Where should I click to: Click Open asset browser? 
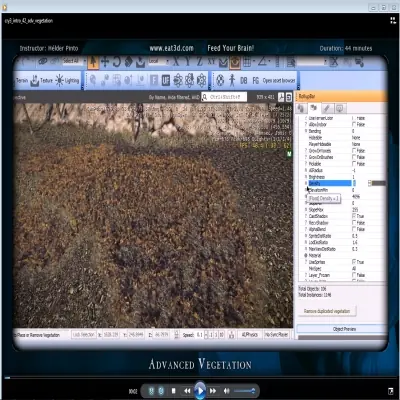279,81
